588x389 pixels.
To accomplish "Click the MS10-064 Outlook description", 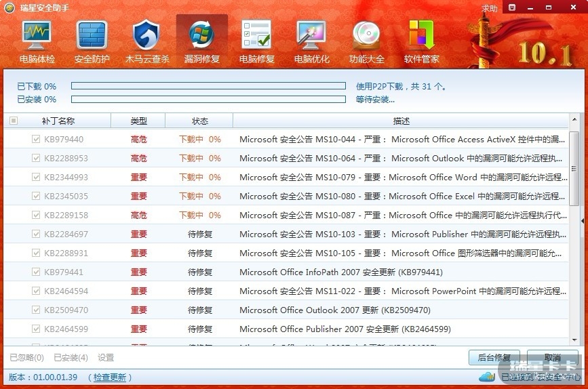I will (x=401, y=158).
